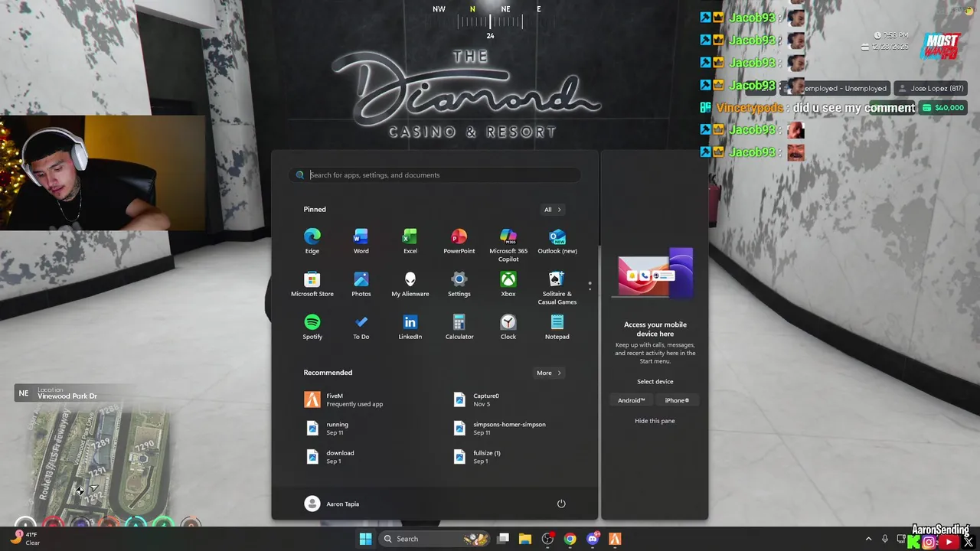980x551 pixels.
Task: Open Outlook (new) pinned app
Action: (x=557, y=241)
